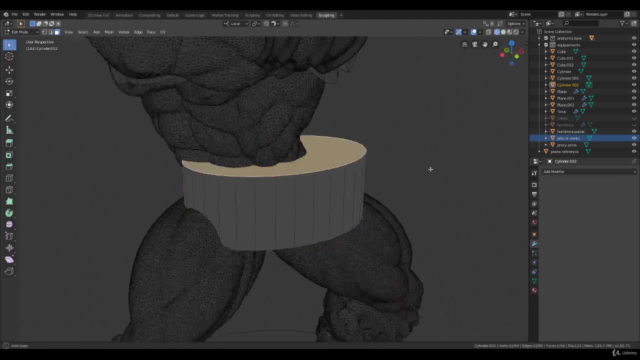Open the outliner filter dropdown
Viewport: 640px width, 360px height.
pos(624,24)
